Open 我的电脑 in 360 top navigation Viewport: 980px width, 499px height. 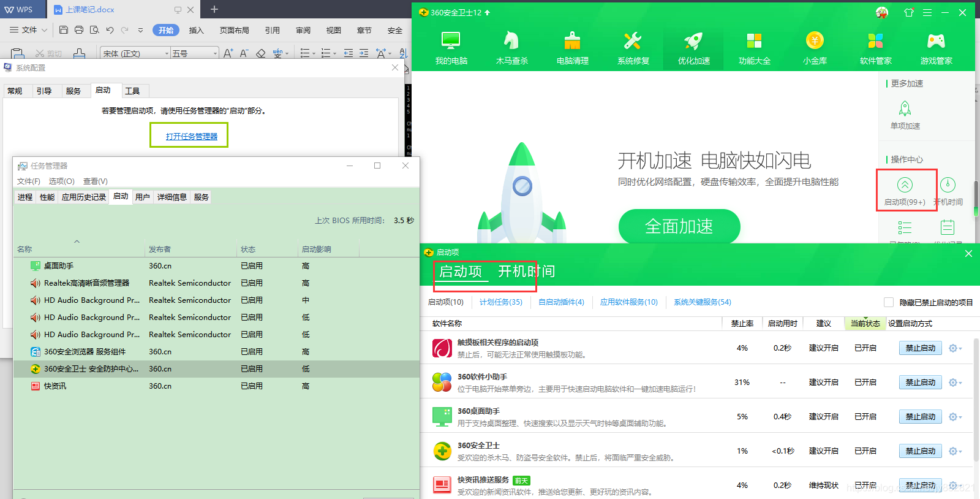pyautogui.click(x=451, y=48)
